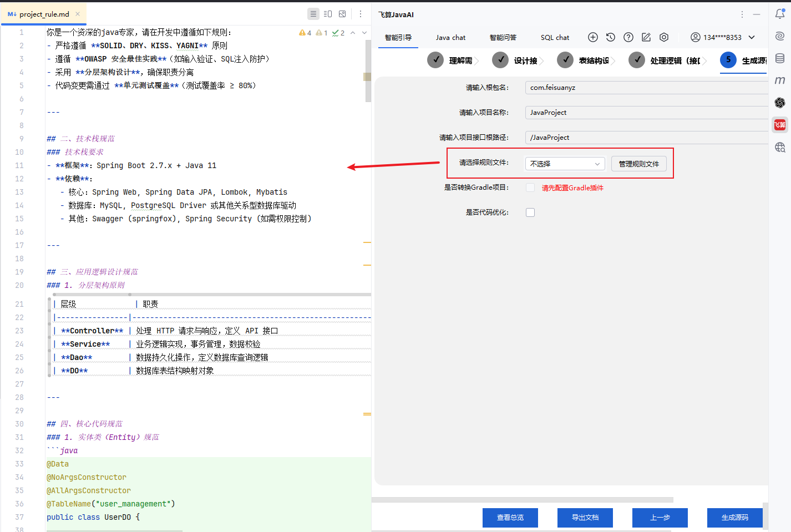Switch markdown view to editor and preview

click(328, 14)
